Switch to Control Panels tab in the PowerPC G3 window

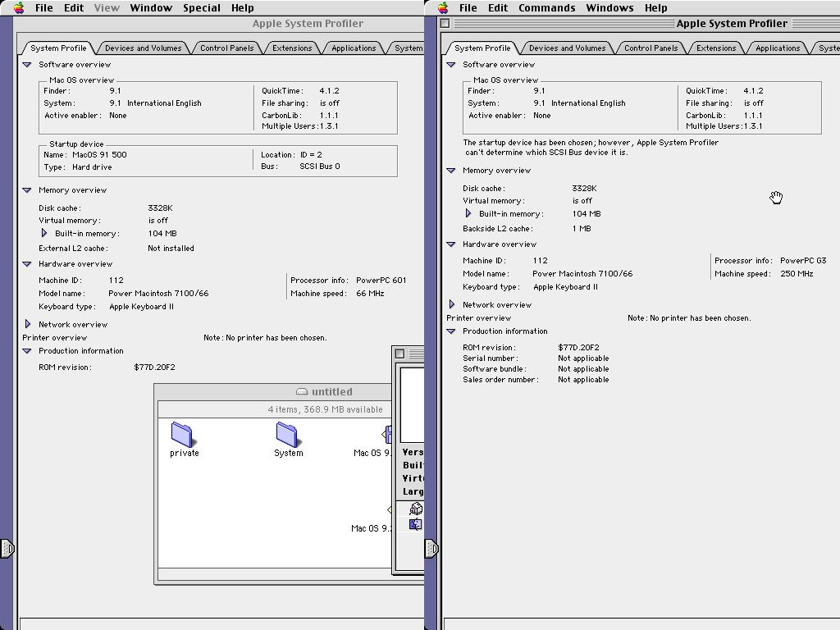pyautogui.click(x=651, y=48)
